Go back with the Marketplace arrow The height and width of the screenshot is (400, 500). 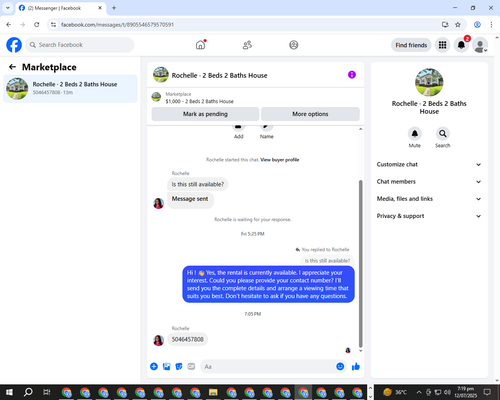pyautogui.click(x=12, y=67)
